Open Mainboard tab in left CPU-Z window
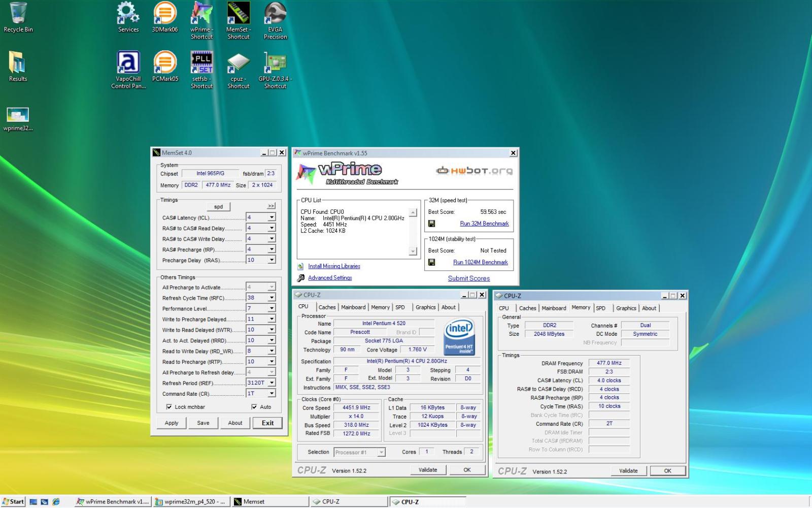Screen dimensions: 812x508 coord(353,307)
